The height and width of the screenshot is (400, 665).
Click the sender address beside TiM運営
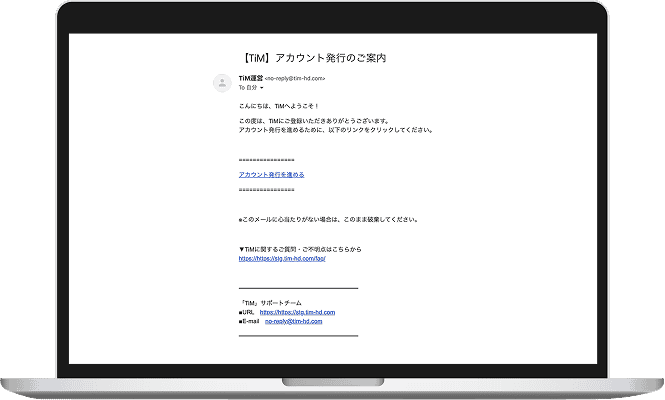(294, 78)
